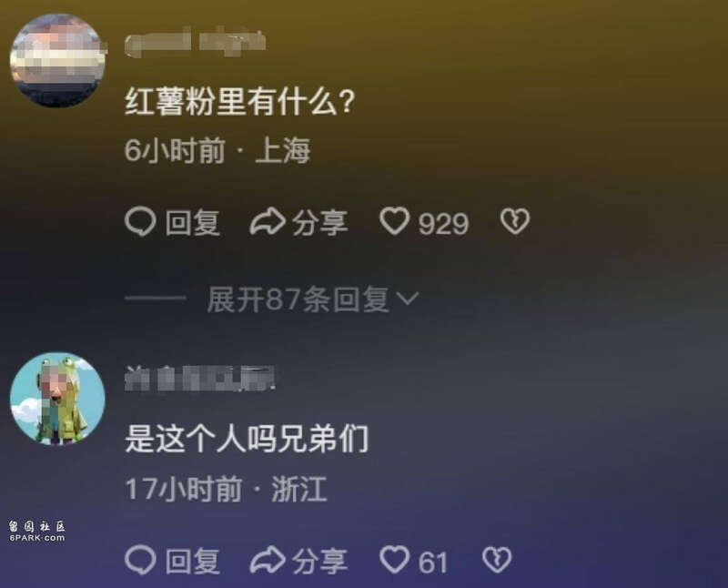Click 分享 label on the first comment
The image size is (728, 588).
click(320, 223)
